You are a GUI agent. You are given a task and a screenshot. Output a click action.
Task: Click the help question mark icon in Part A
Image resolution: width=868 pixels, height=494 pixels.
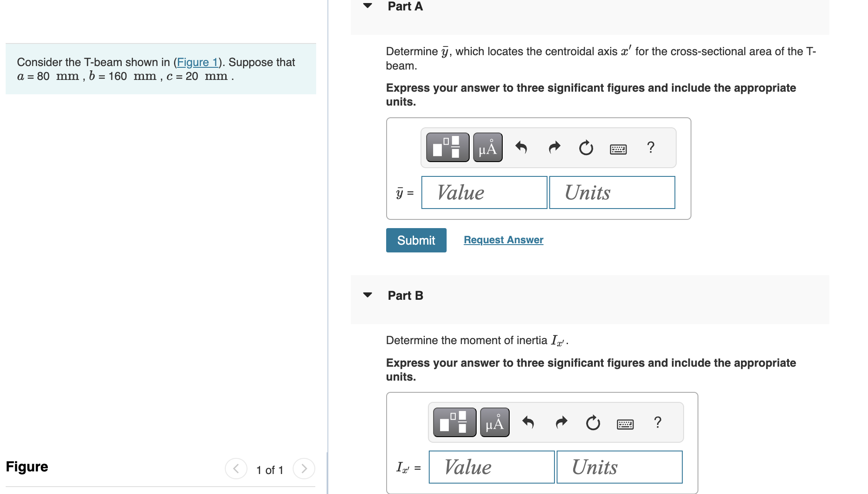[650, 147]
